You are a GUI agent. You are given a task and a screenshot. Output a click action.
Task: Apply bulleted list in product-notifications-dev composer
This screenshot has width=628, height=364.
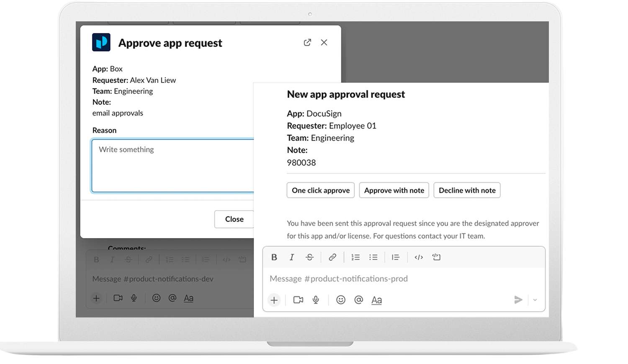[x=185, y=260]
